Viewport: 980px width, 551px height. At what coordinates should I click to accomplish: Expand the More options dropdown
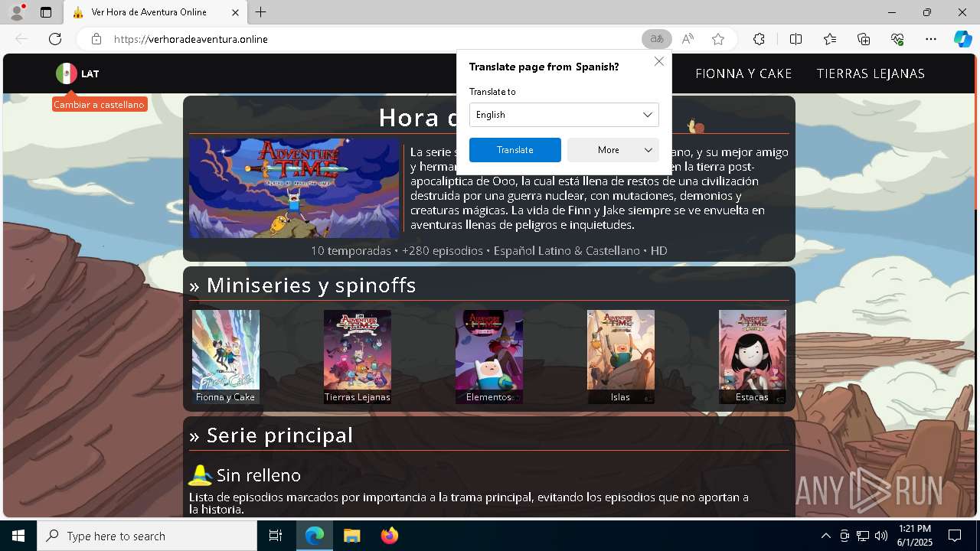pos(613,150)
